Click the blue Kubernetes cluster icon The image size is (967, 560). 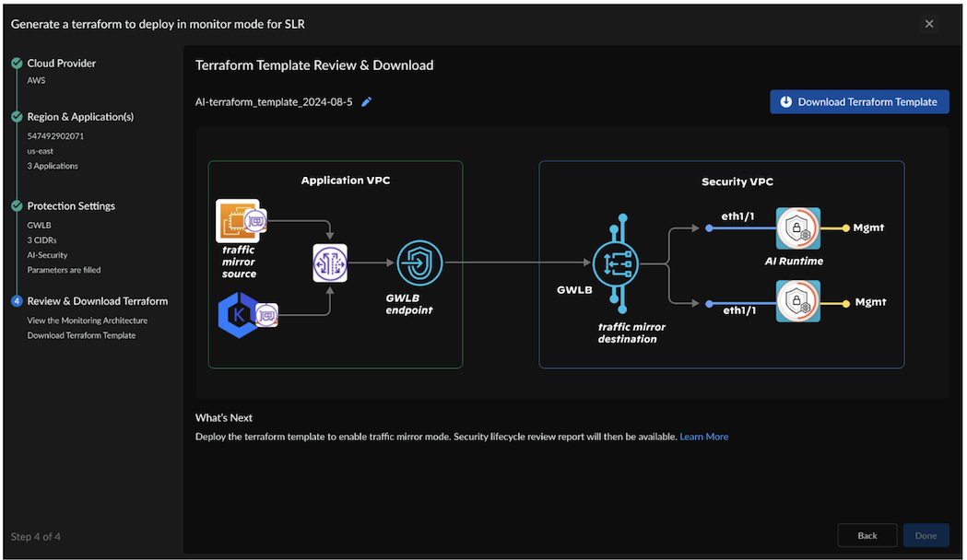click(237, 315)
